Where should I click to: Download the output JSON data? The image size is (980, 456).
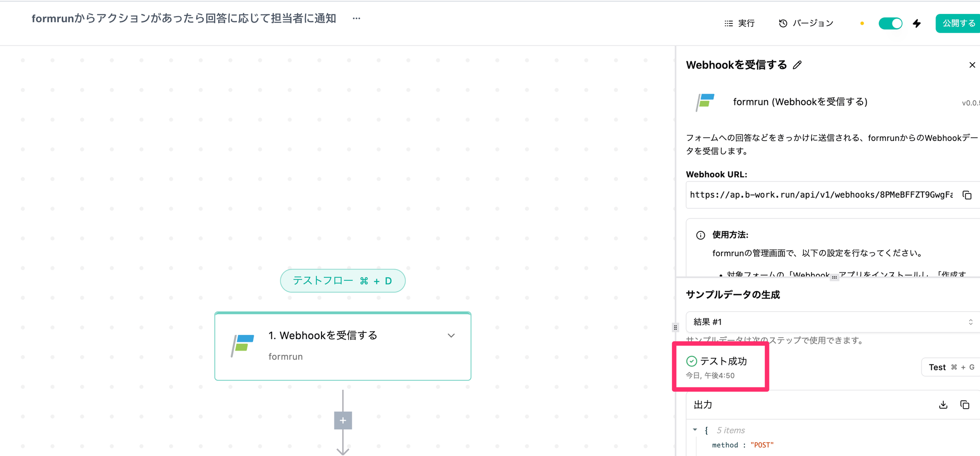pyautogui.click(x=943, y=405)
